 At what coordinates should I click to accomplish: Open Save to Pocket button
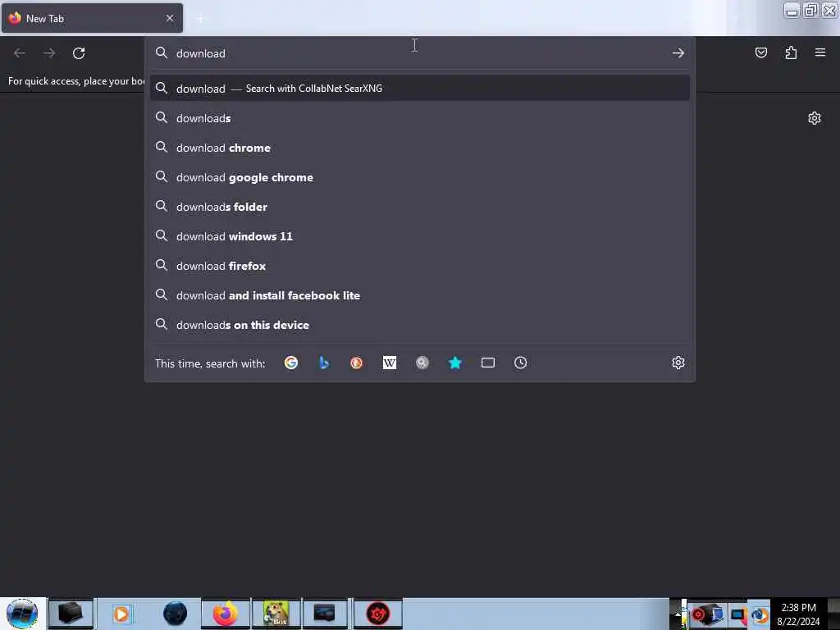click(x=760, y=52)
